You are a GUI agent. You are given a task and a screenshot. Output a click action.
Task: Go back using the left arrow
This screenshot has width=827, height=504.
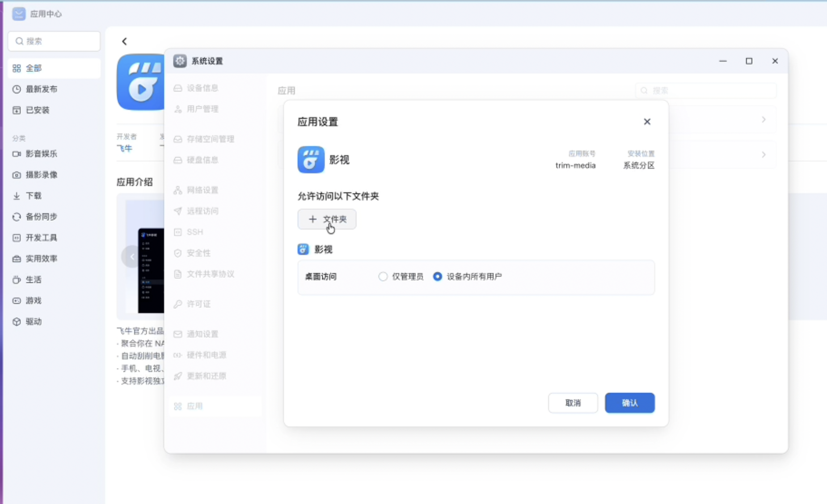(x=124, y=42)
